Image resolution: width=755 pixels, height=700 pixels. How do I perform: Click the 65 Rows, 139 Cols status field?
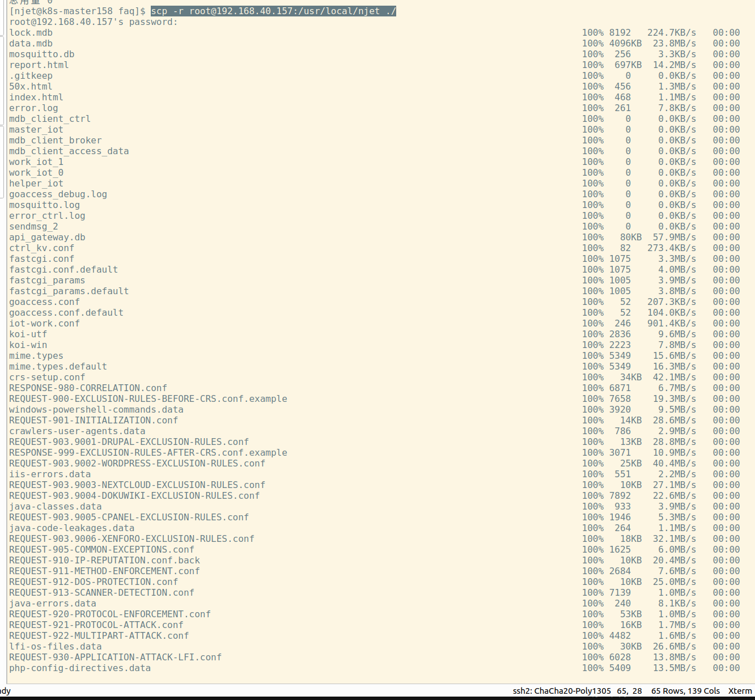coord(685,691)
